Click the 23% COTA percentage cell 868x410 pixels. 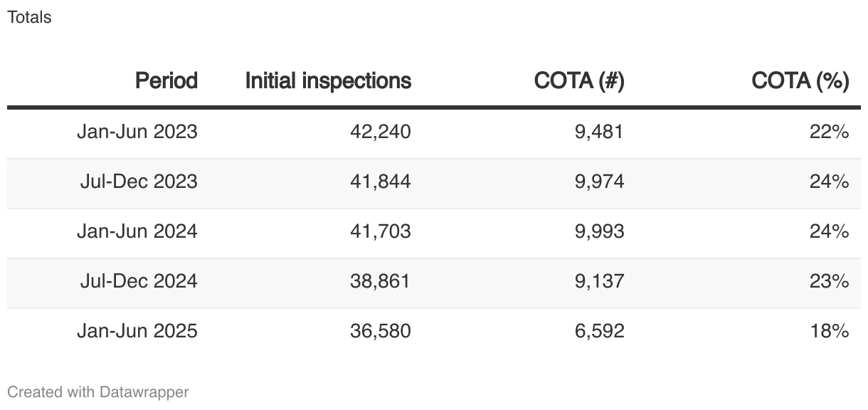(830, 282)
